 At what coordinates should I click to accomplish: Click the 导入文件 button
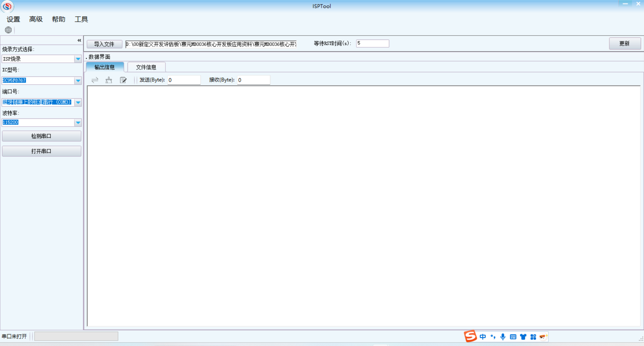click(104, 44)
